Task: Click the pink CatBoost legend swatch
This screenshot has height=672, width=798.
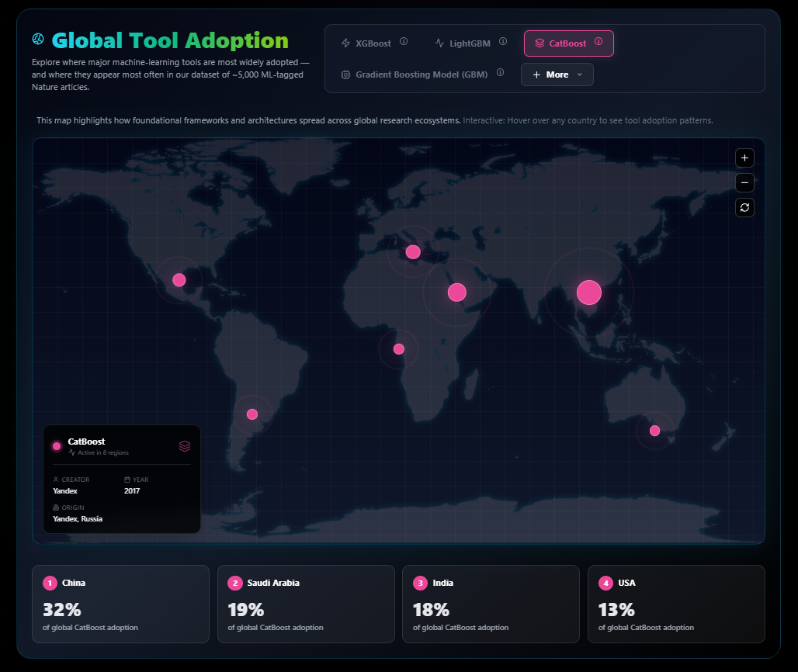Action: [x=55, y=445]
